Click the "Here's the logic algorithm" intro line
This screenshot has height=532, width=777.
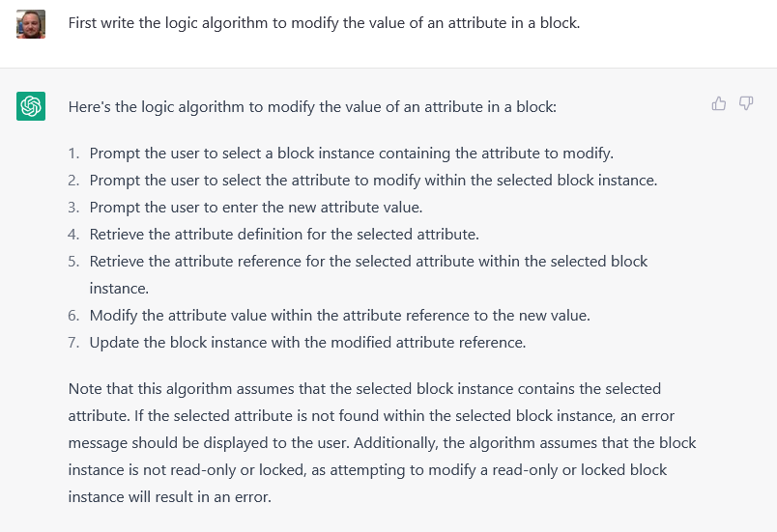[x=312, y=107]
